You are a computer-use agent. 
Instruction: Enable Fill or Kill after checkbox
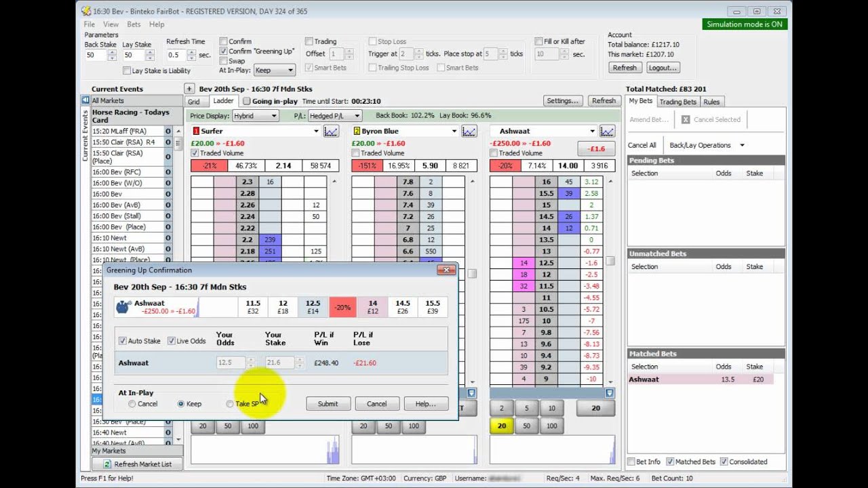[538, 41]
